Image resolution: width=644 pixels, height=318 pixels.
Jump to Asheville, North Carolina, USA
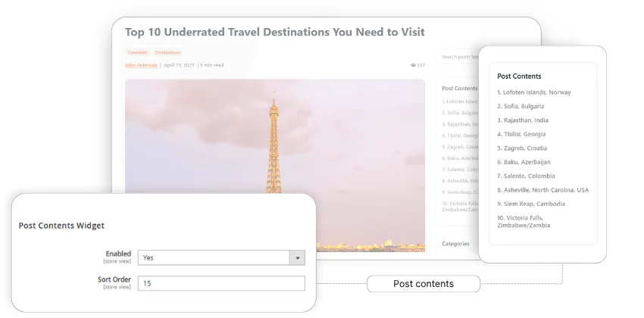click(x=542, y=190)
